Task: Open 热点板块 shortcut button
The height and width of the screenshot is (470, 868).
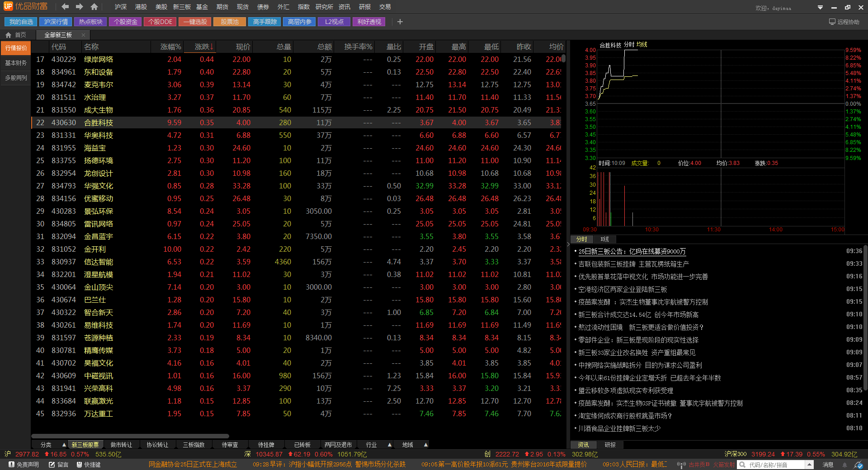Action: 91,22
